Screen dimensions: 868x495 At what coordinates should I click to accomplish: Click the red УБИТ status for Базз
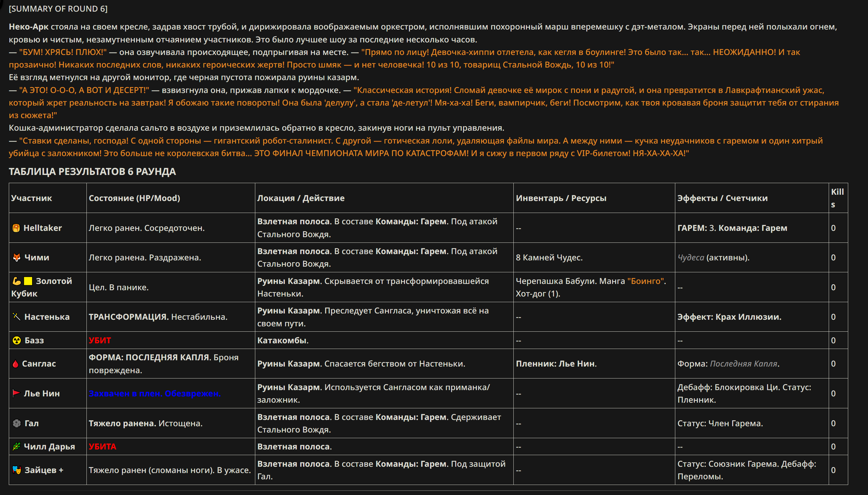click(100, 340)
